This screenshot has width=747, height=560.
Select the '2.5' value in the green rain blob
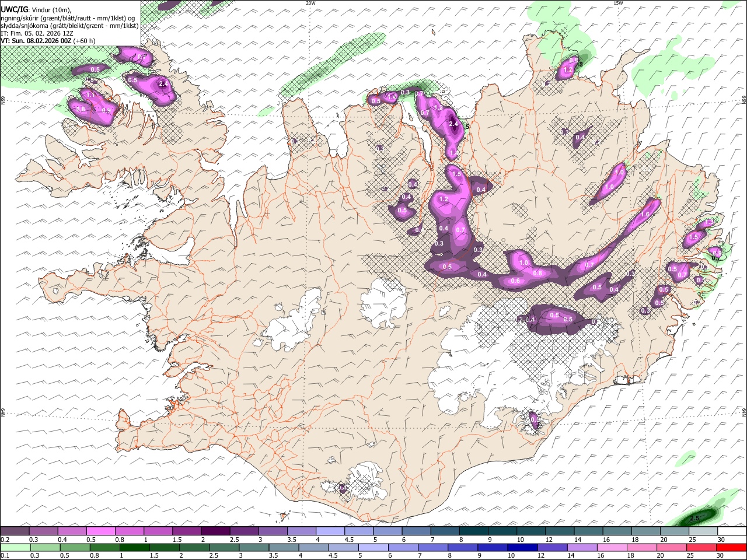tap(695, 517)
